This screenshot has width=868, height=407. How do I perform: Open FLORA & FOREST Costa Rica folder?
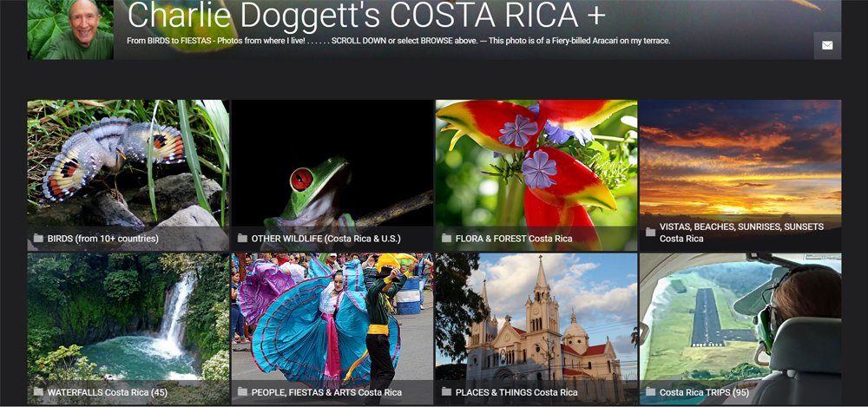click(514, 239)
